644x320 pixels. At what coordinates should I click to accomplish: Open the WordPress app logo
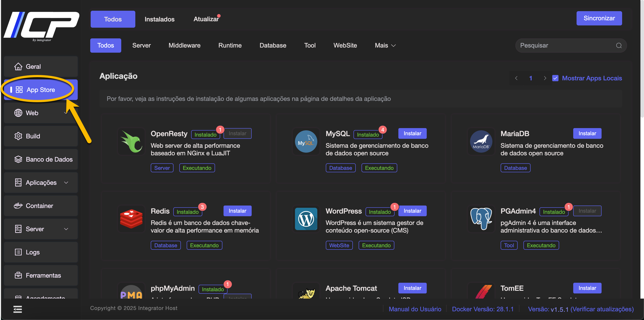(x=306, y=219)
